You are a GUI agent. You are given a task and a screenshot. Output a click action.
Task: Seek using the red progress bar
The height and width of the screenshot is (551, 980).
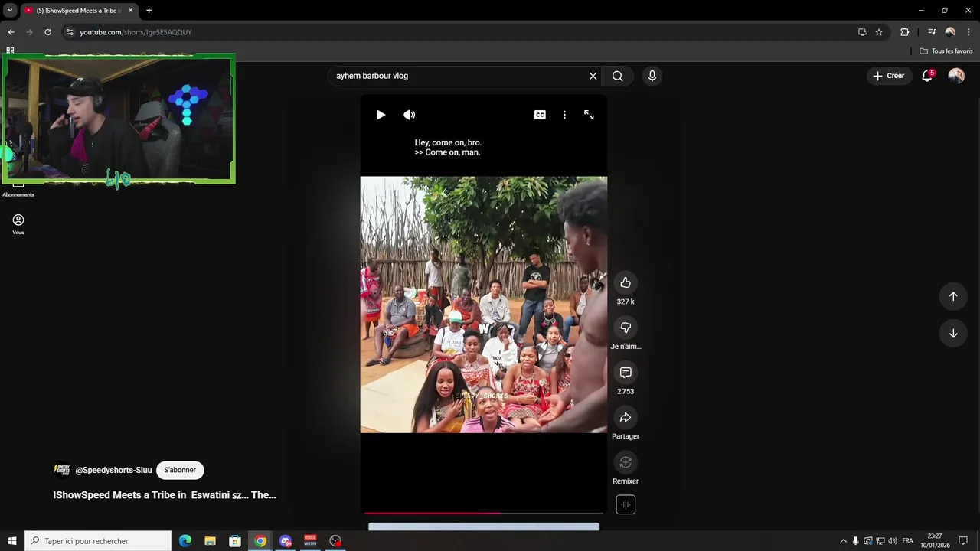click(484, 513)
